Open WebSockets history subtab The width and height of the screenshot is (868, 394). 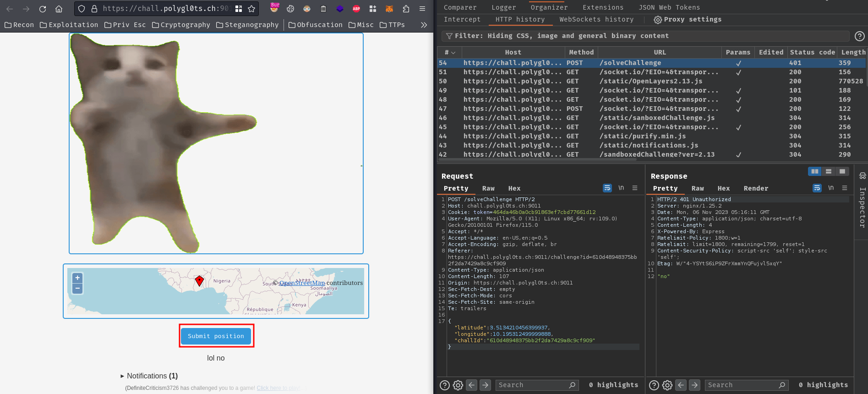596,19
